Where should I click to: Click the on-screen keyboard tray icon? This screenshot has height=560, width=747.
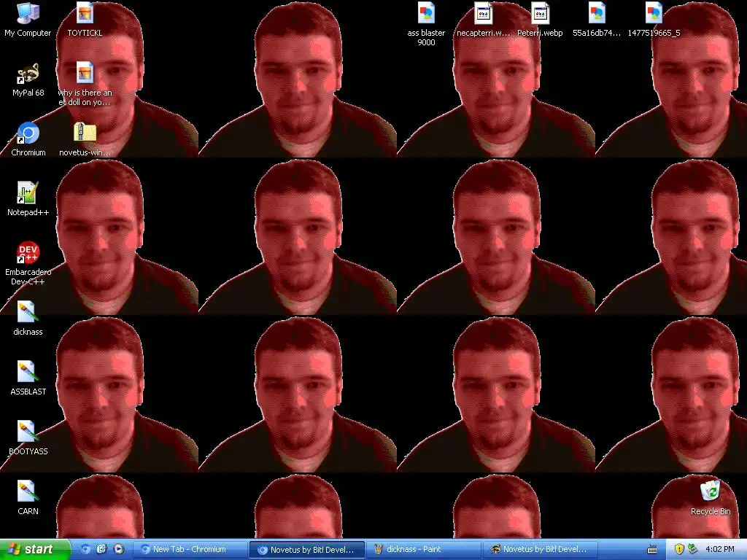coord(652,550)
